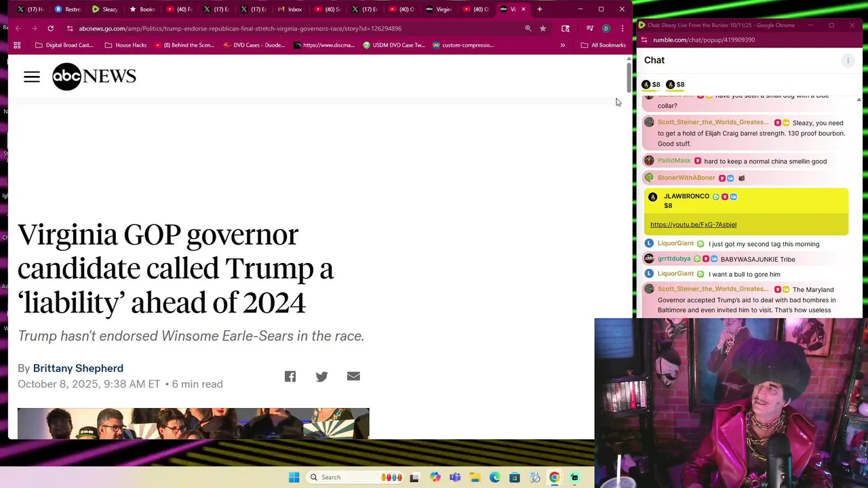Screen dimensions: 868x488
Task: Click LiquorGiant on the second tag message
Action: [675, 243]
